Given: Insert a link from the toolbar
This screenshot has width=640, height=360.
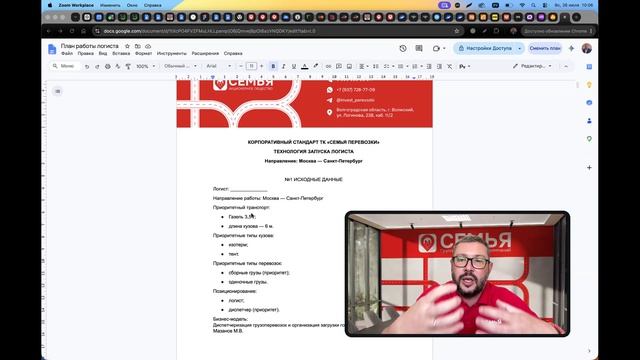Looking at the screenshot, I should pyautogui.click(x=328, y=66).
